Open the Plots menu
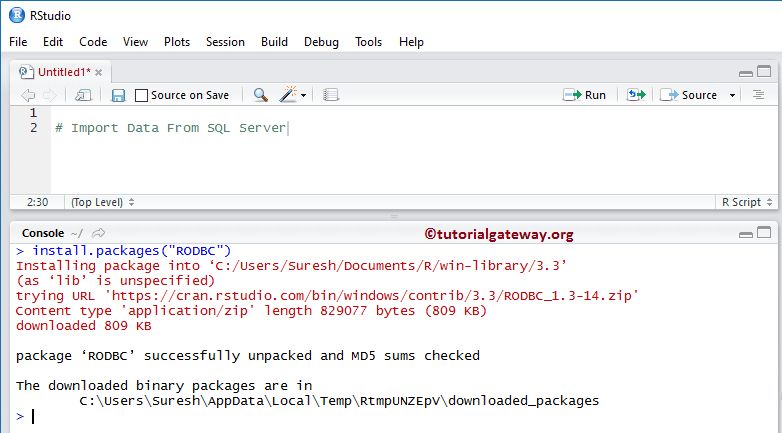The image size is (782, 433). 177,42
